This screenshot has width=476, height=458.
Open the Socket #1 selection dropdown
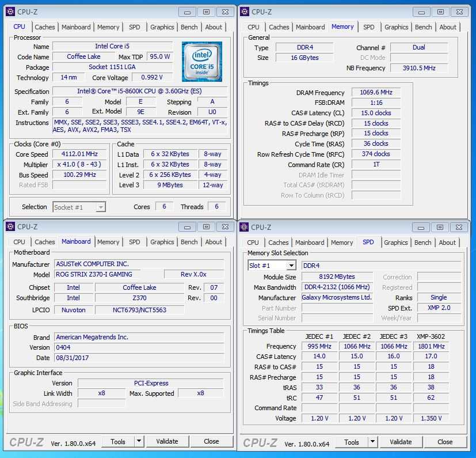click(101, 207)
